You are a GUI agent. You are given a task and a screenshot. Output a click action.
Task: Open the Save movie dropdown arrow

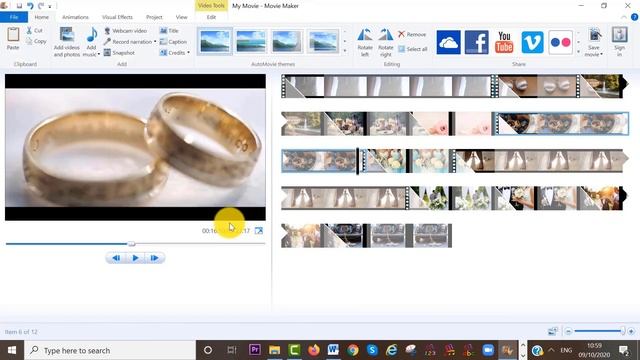pyautogui.click(x=601, y=54)
